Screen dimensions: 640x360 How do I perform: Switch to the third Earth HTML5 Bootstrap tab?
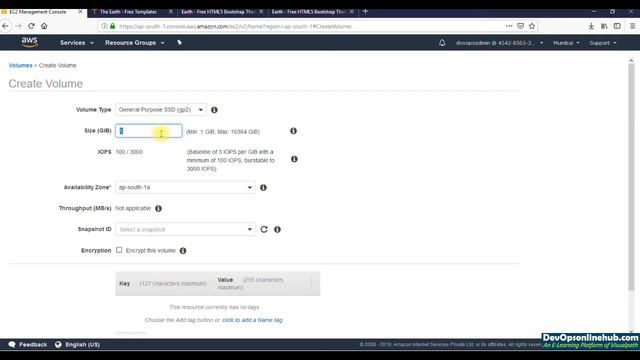tap(218, 12)
